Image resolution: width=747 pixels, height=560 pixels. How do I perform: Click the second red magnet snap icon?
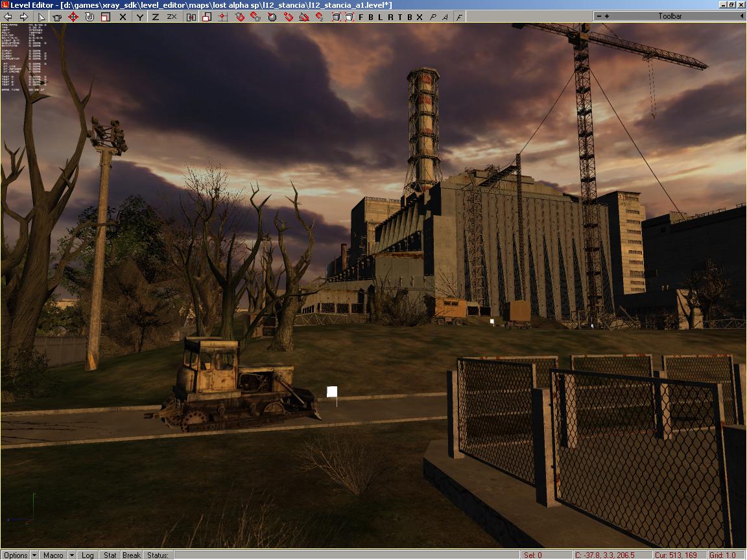256,17
